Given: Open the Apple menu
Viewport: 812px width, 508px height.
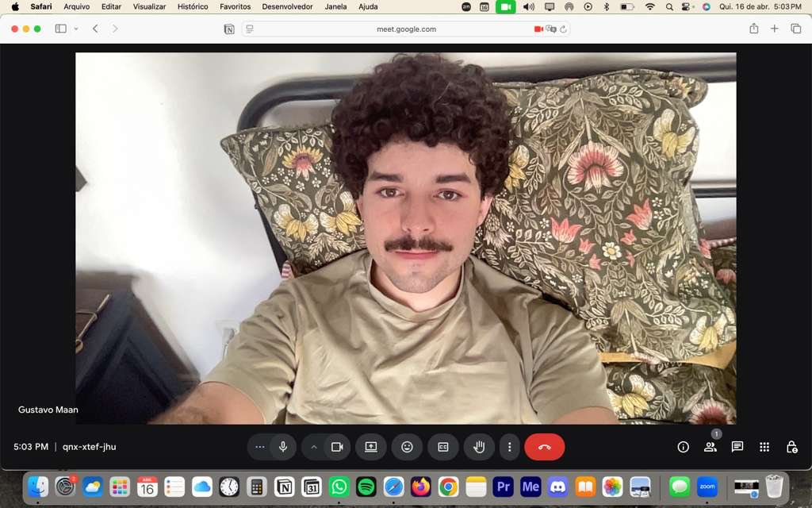Looking at the screenshot, I should point(15,6).
